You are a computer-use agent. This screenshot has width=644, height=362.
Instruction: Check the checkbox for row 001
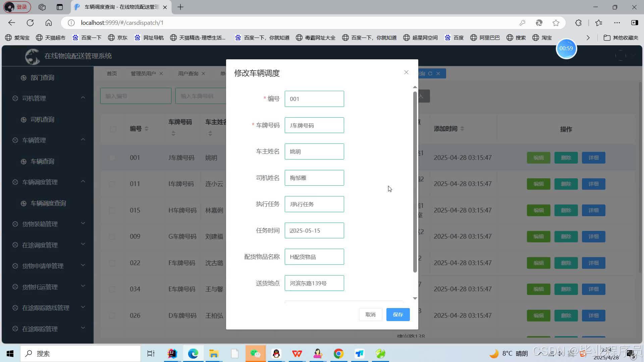[112, 158]
